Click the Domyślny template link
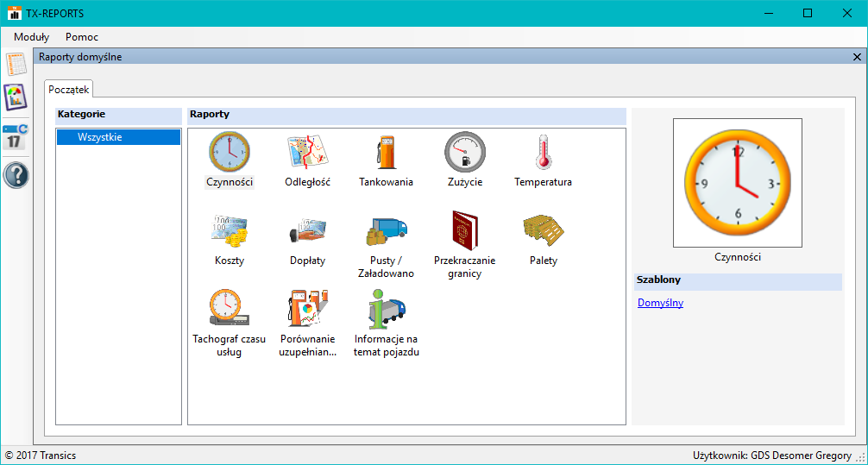868x465 pixels. (660, 303)
